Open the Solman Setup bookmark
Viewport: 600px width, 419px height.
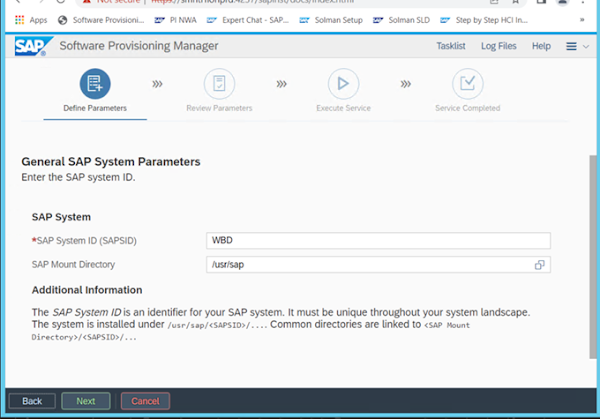[331, 20]
